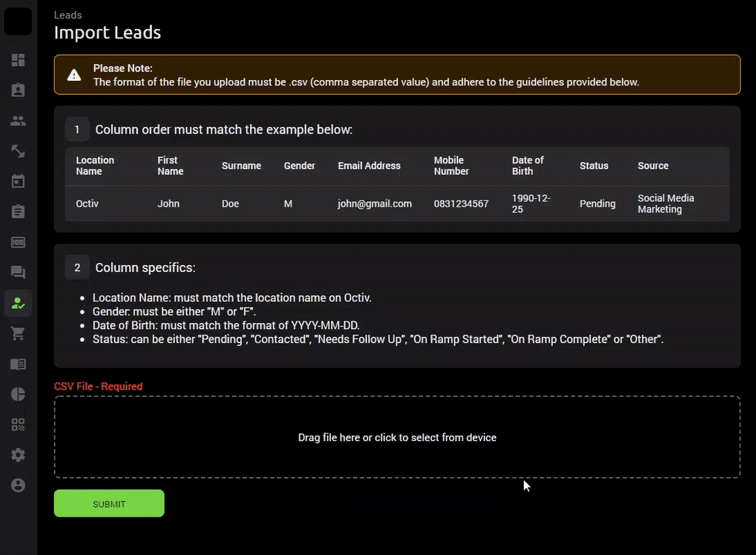Open the settings gear icon in sidebar

[18, 455]
